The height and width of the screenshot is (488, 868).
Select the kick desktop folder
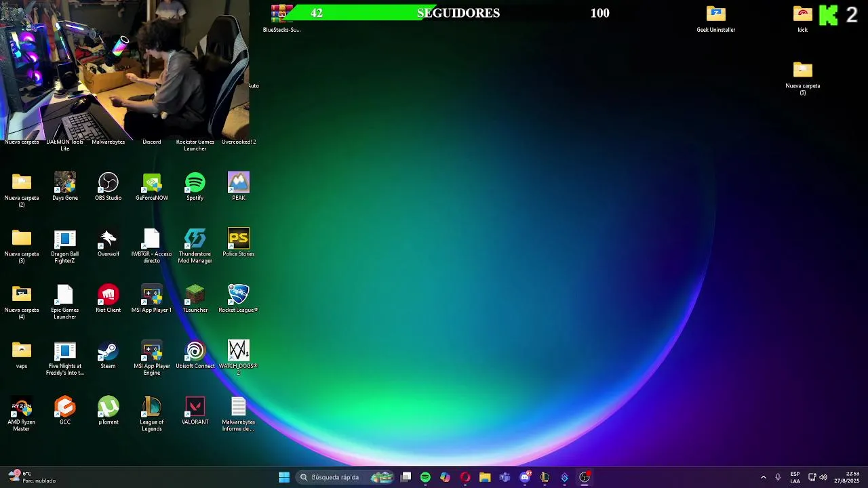point(803,19)
